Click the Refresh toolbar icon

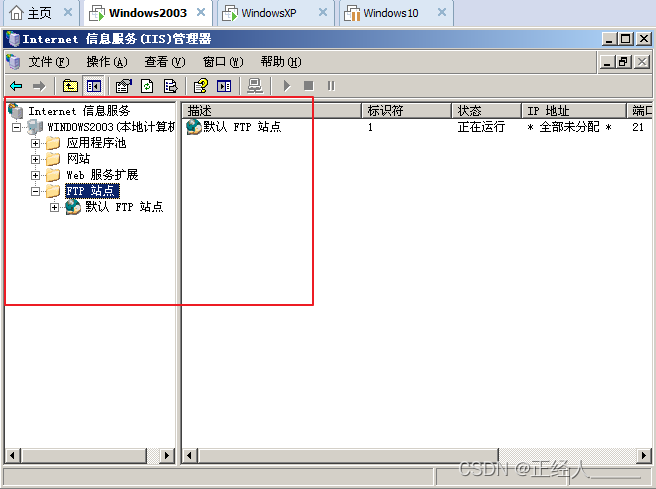pyautogui.click(x=147, y=86)
